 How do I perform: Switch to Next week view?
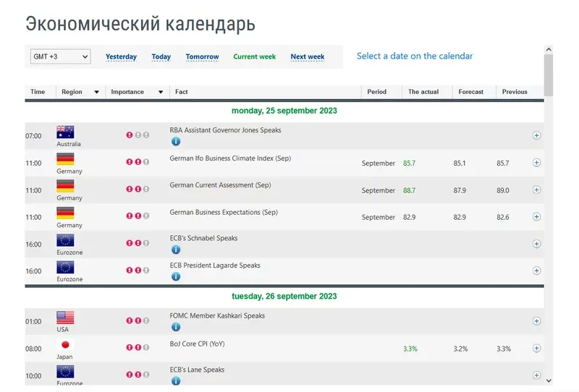(307, 56)
